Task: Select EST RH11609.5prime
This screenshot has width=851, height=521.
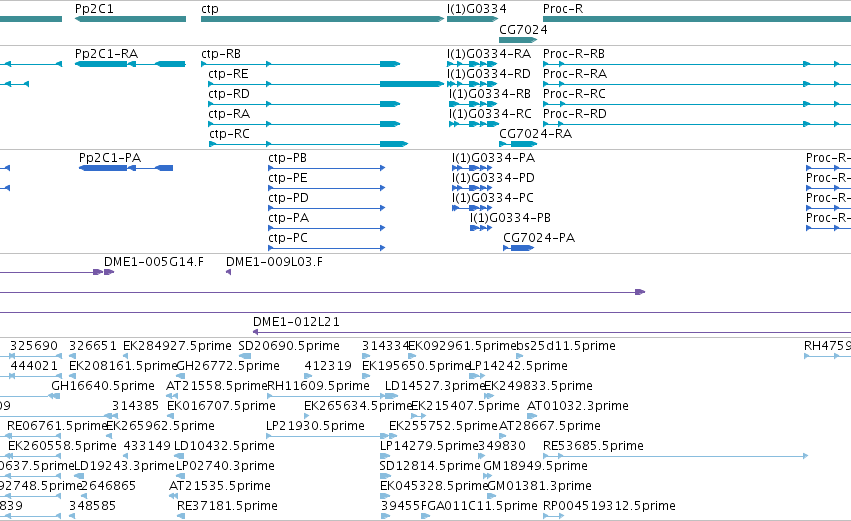Action: click(x=319, y=386)
